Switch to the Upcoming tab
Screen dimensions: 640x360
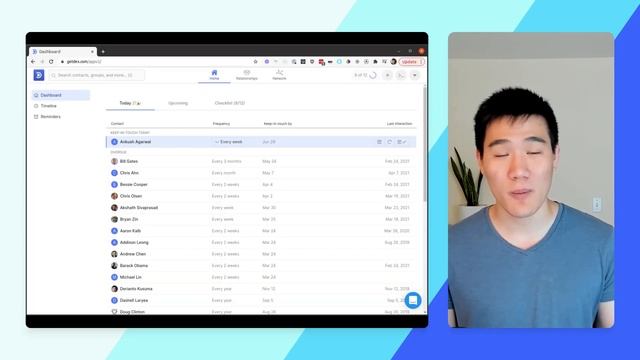[x=178, y=103]
